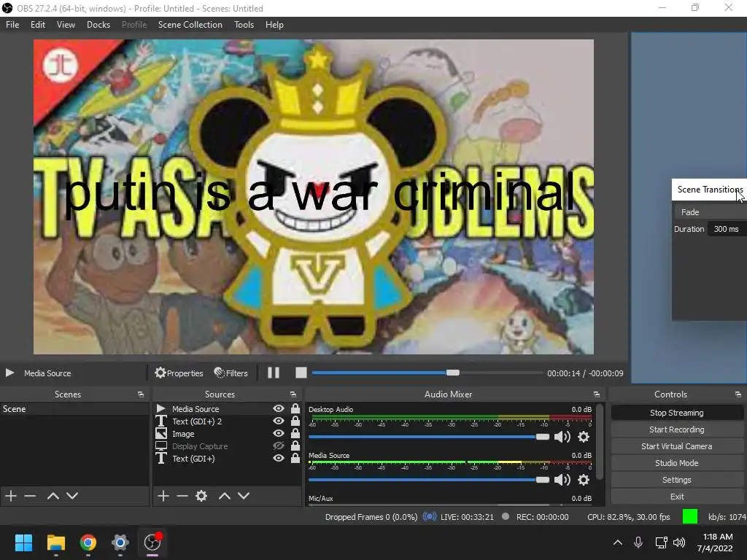Move scene down arrow in Scenes dock
Viewport: 747px width, 560px height.
[72, 496]
